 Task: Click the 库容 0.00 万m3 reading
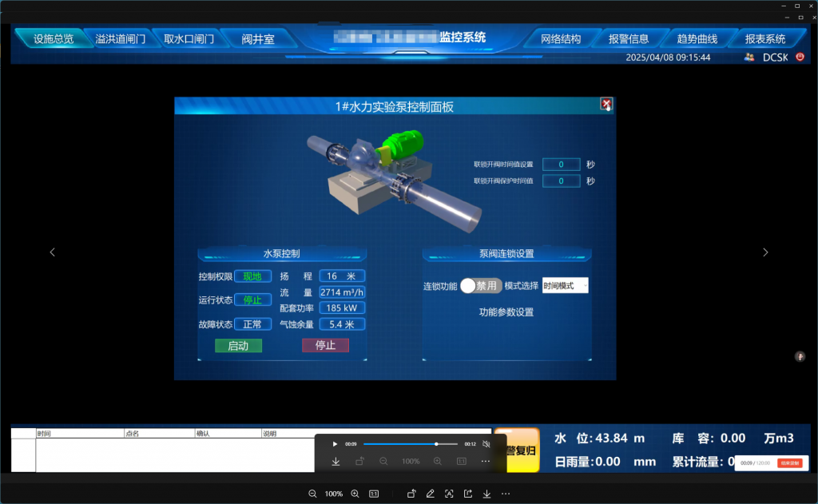point(733,439)
